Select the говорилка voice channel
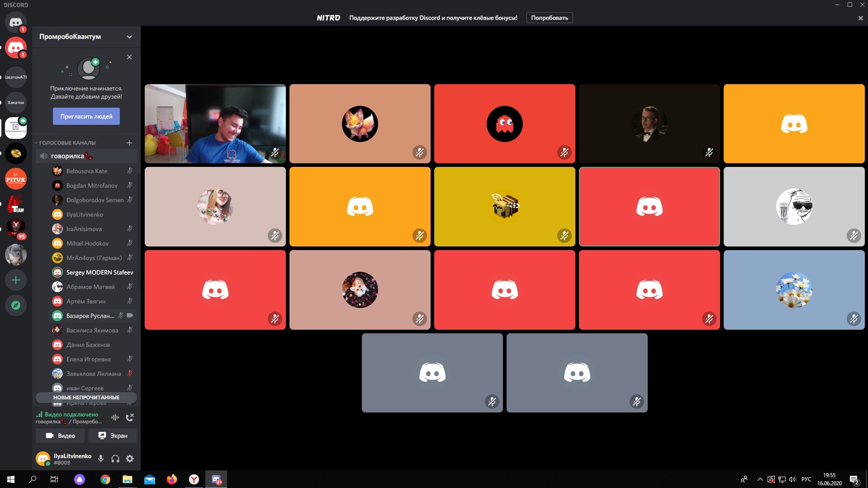Viewport: 868px width, 488px height. [86, 156]
